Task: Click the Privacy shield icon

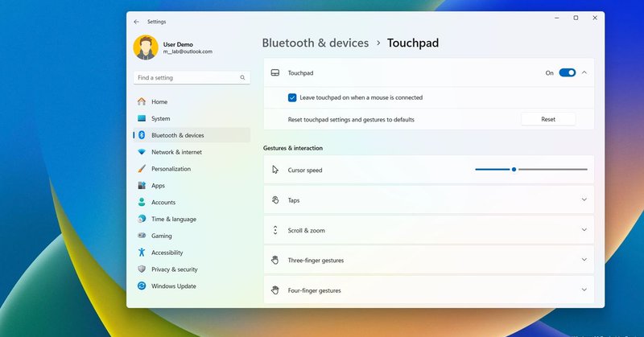Action: click(x=142, y=269)
